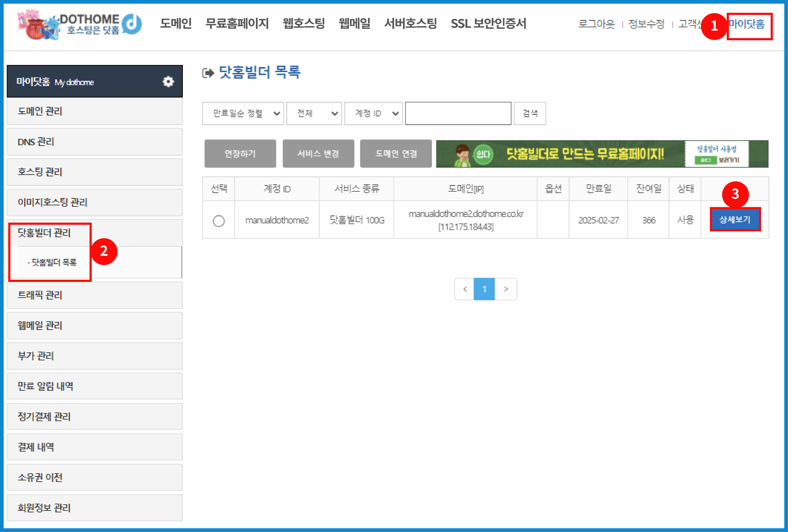Select the manualdothome2 account radio button
The image size is (788, 532).
pos(219,221)
